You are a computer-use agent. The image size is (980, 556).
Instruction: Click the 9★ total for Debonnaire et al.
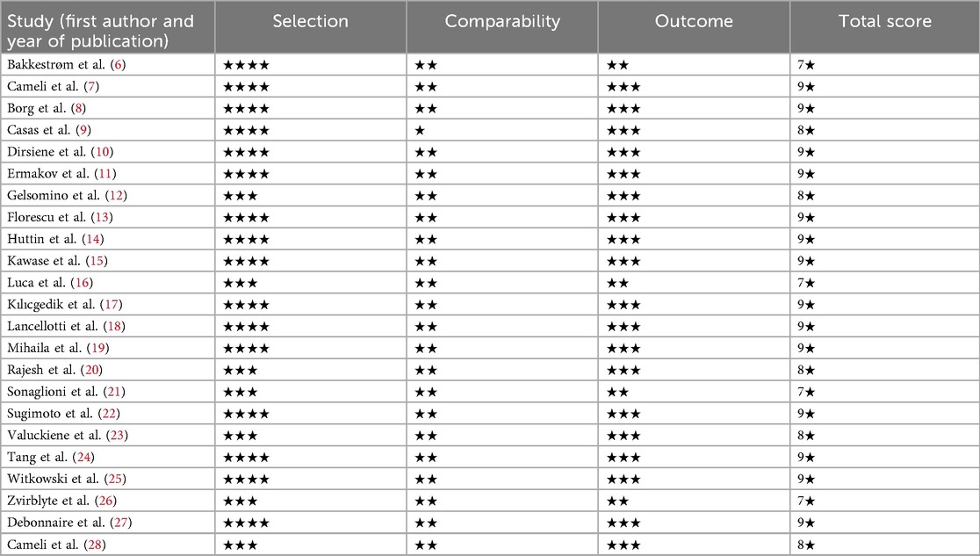pos(804,523)
